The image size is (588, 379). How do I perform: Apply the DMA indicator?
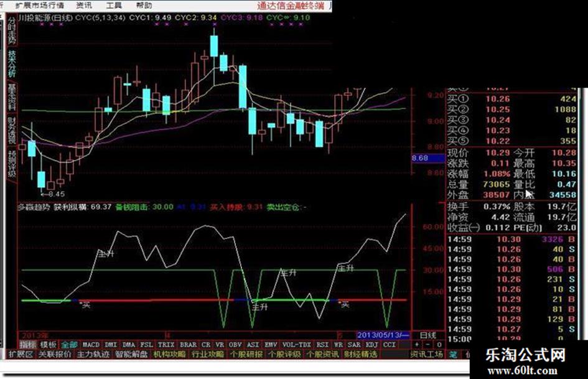click(x=129, y=345)
